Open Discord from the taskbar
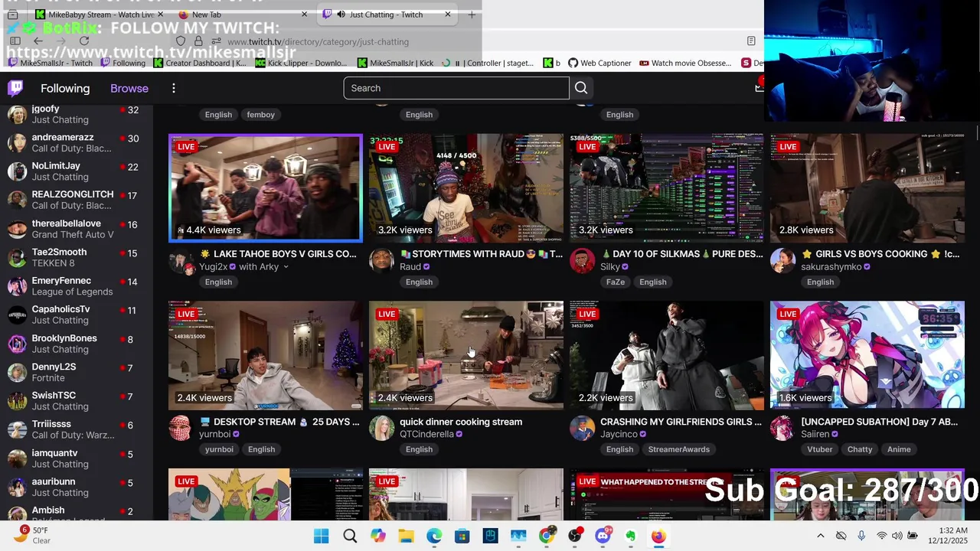Viewport: 980px width, 551px height. 603,536
